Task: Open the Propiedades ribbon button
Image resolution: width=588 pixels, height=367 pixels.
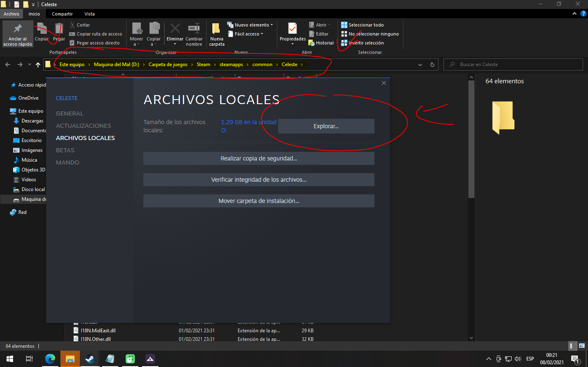Action: pyautogui.click(x=292, y=34)
